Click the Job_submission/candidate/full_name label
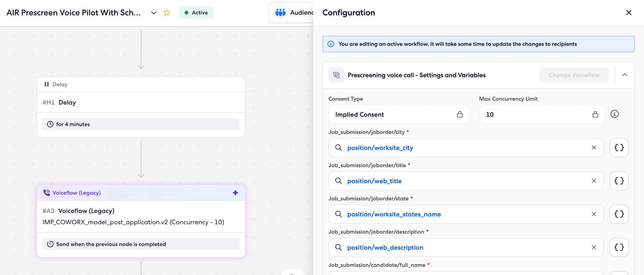The height and width of the screenshot is (275, 644). 377,265
